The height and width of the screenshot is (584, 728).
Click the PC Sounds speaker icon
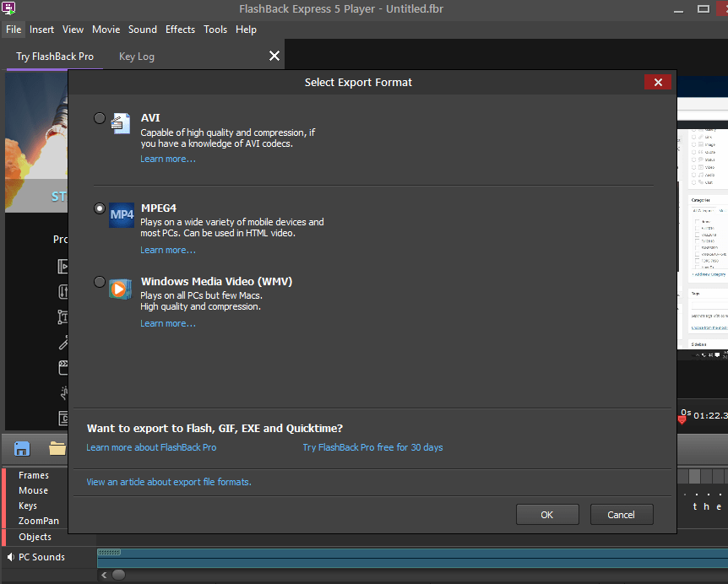(x=11, y=557)
